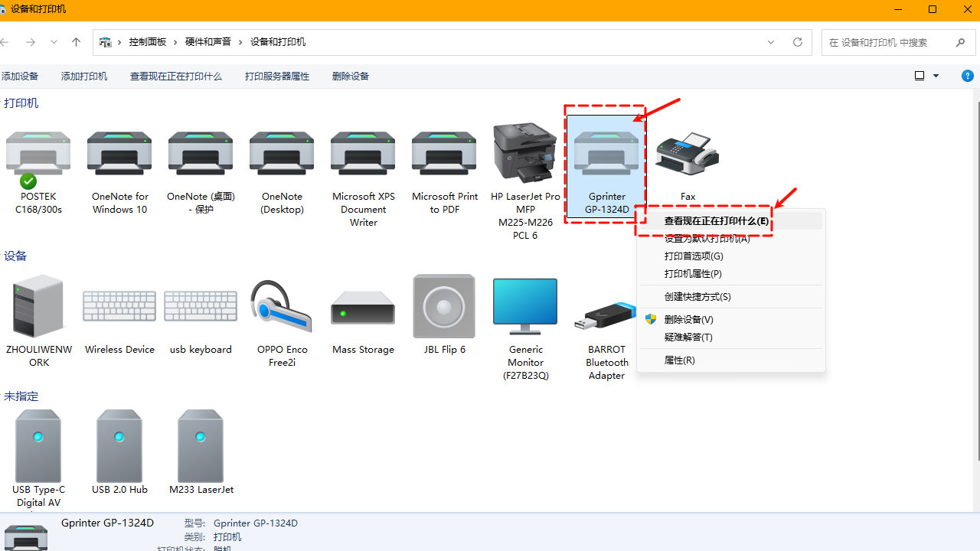Choose 设置为默认打印机(A) in context menu
980x551 pixels.
click(x=730, y=238)
